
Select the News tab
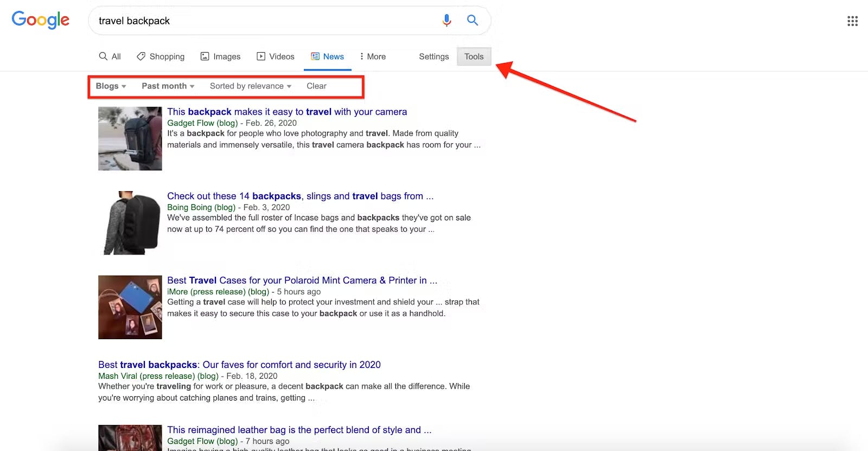click(x=328, y=56)
